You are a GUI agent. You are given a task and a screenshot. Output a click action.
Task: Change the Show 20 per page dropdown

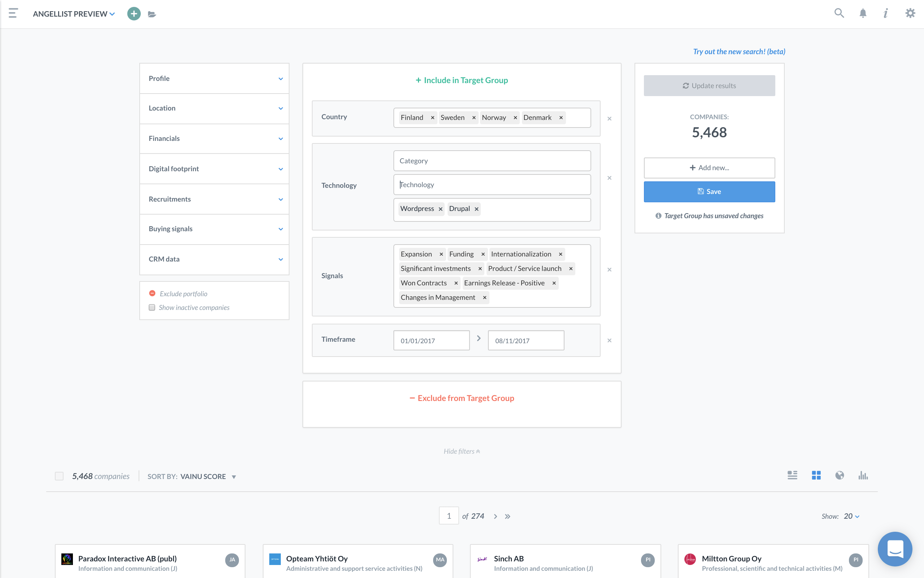point(851,516)
